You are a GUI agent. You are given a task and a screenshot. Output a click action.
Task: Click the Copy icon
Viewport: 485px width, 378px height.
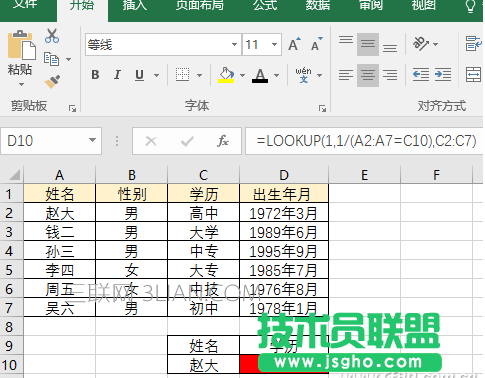coord(51,59)
